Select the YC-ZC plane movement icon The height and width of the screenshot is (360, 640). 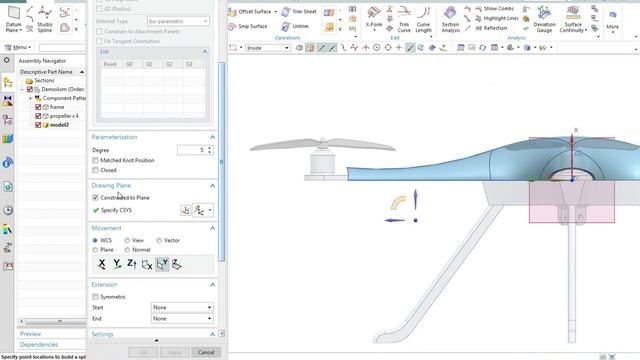(147, 264)
